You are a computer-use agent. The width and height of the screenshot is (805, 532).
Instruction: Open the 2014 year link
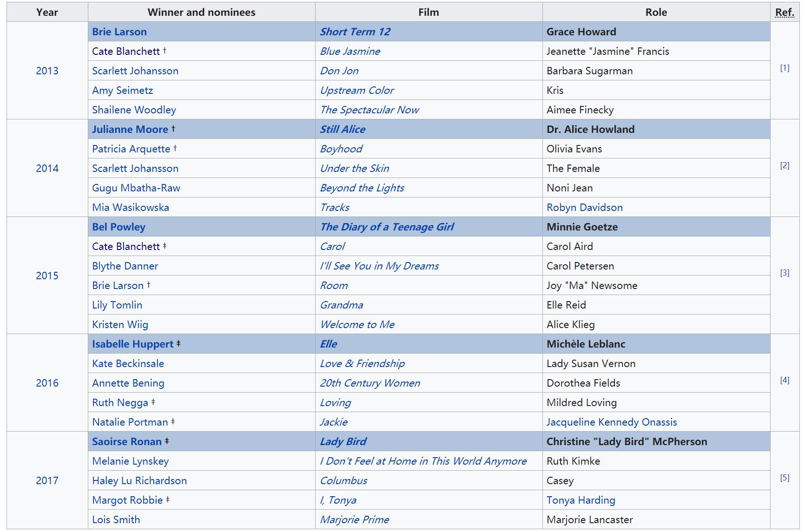pyautogui.click(x=47, y=168)
